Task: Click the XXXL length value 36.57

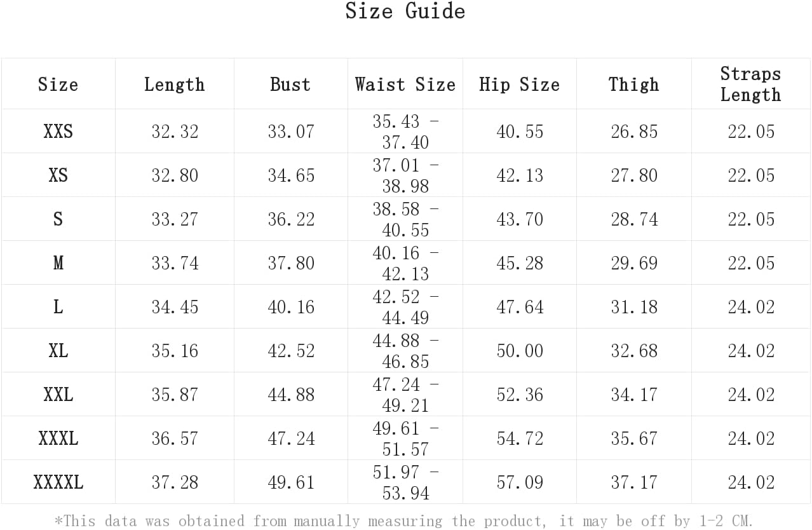Action: tap(174, 438)
